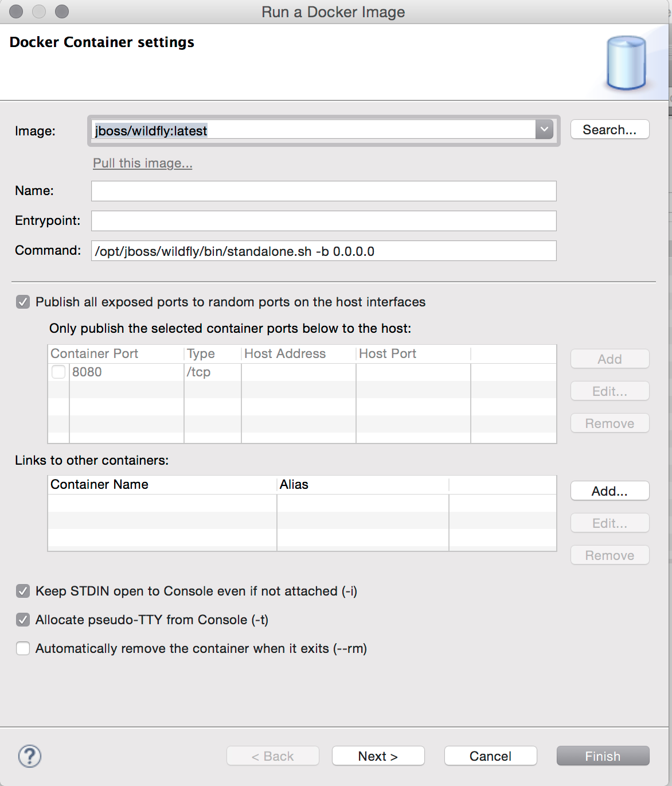Cancel the Run a Docker Image dialog
The image size is (672, 786).
pos(490,756)
